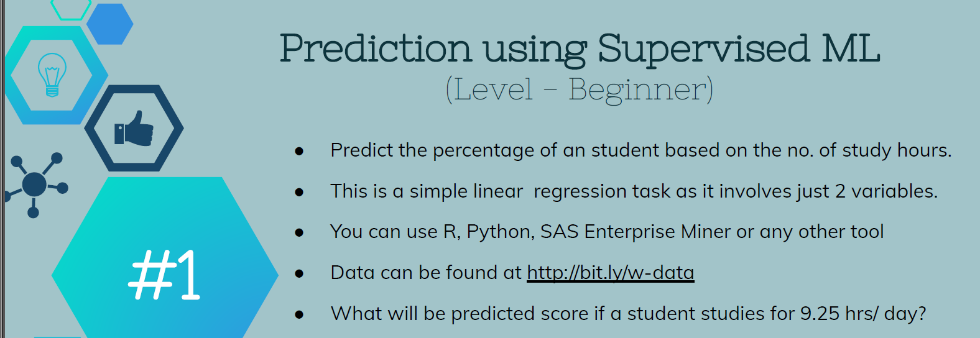The width and height of the screenshot is (980, 338).
Task: Click the bullet before 'What will be predicted'
Action: point(299,314)
